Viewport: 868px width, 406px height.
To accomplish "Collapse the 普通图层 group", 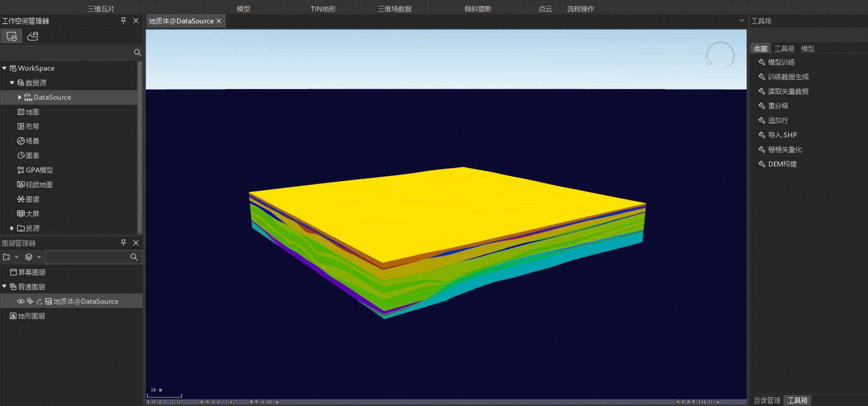I will [x=5, y=287].
